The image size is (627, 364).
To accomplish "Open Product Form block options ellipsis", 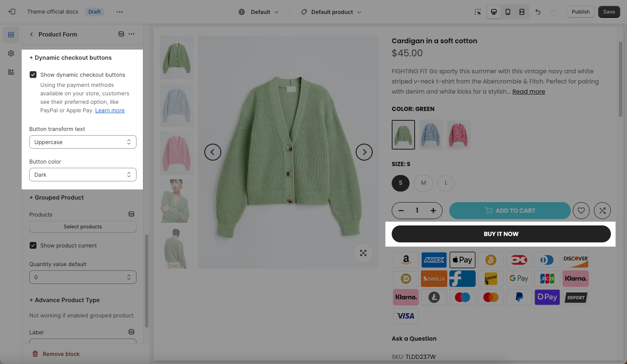I will 131,34.
